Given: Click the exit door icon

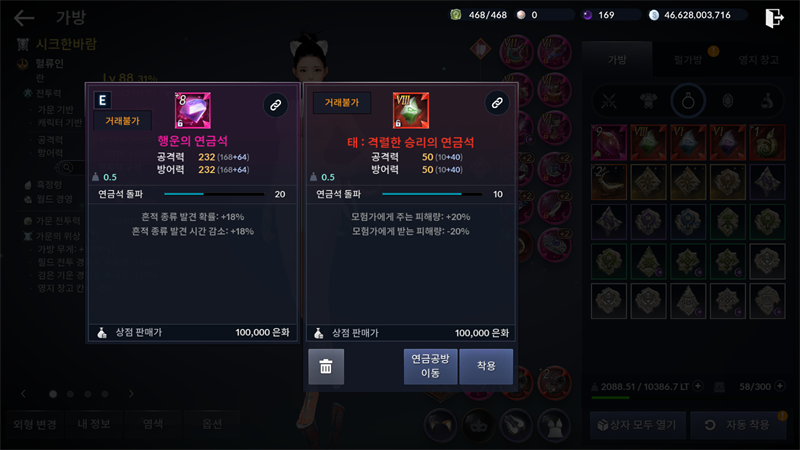Looking at the screenshot, I should [x=773, y=18].
